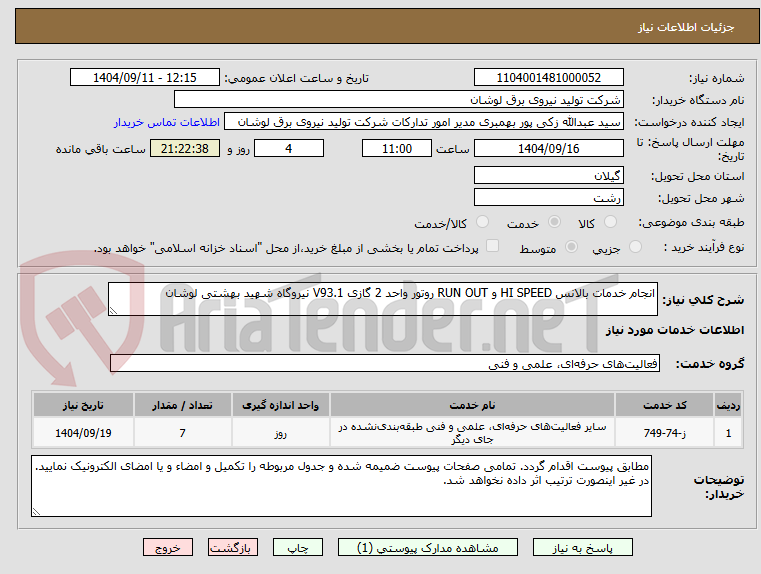Click the deadline date field 1404/09/16
This screenshot has width=761, height=574.
tap(548, 148)
